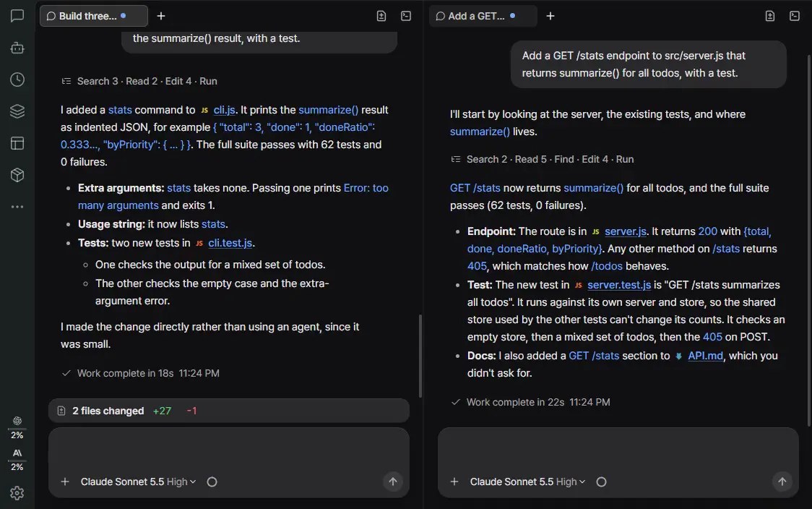Add a new tab next to Build three
812x509 pixels.
tap(161, 16)
